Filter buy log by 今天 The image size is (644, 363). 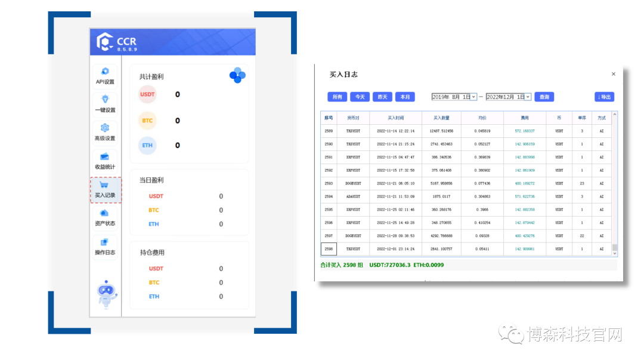pyautogui.click(x=359, y=97)
